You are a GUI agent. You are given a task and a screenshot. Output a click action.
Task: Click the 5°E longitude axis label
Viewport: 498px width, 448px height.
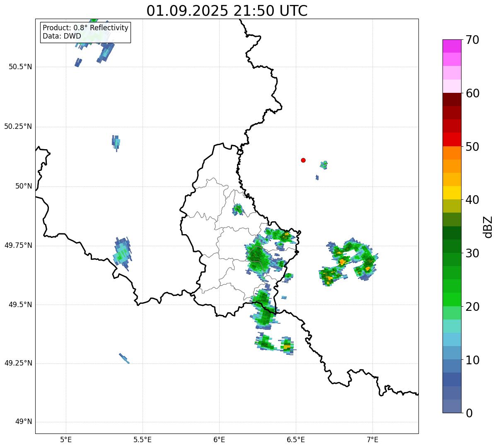click(66, 439)
